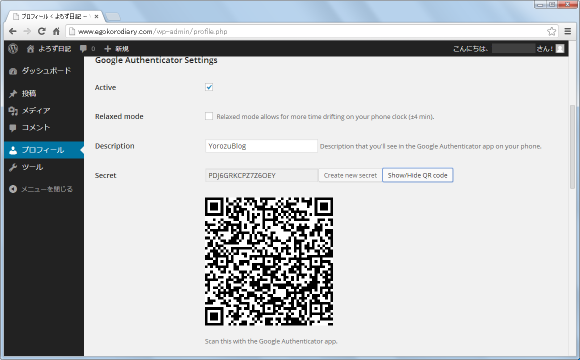
Task: Click the QR code image
Action: [269, 261]
